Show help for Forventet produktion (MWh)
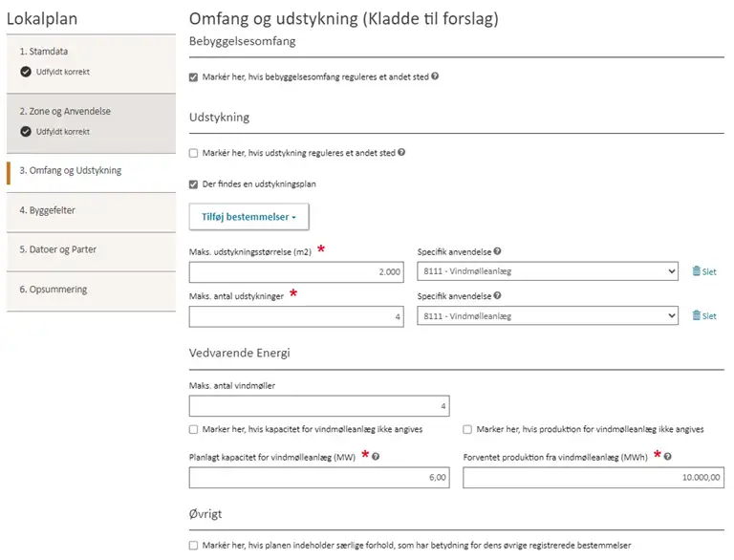The width and height of the screenshot is (734, 560). [667, 457]
